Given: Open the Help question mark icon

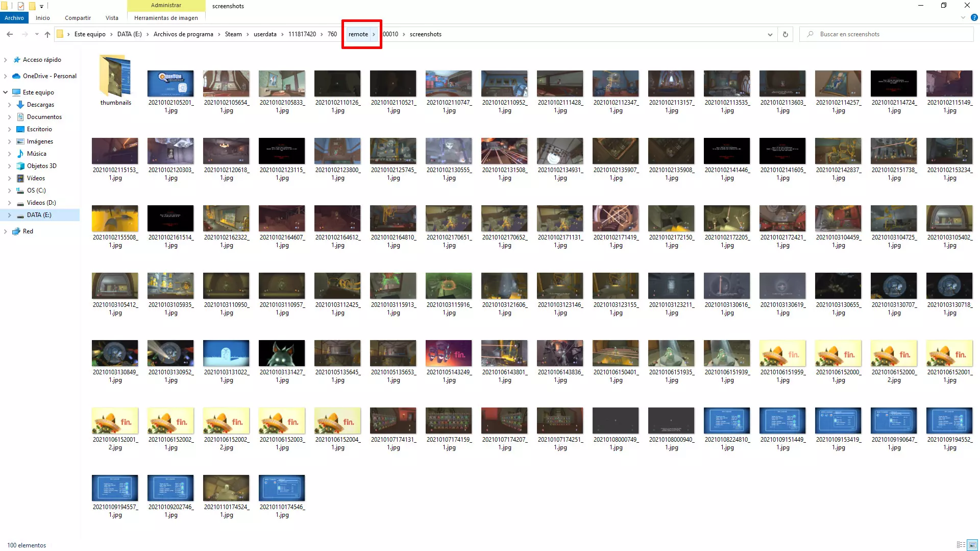Looking at the screenshot, I should [974, 18].
